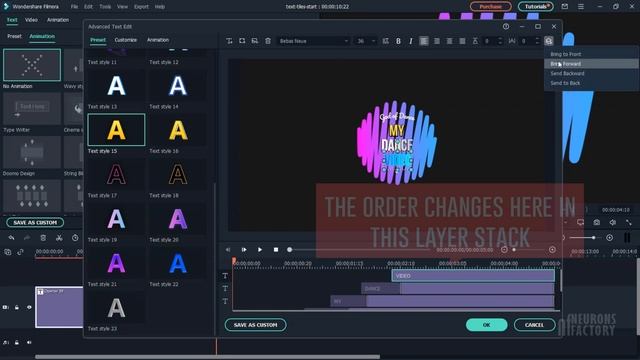Viewport: 640px width, 360px height.
Task: Align text right
Action: click(x=449, y=41)
